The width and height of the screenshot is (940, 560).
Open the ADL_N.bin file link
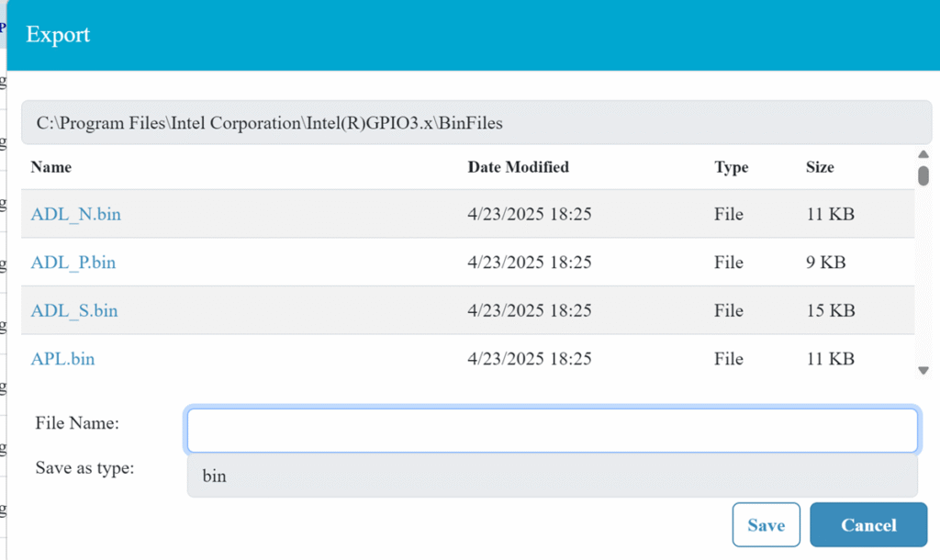(x=76, y=214)
